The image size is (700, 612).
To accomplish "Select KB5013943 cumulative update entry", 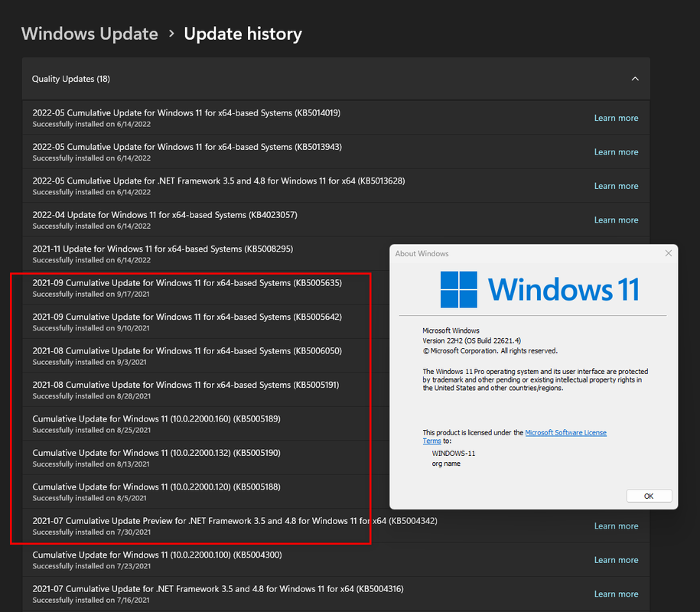I will coord(336,151).
